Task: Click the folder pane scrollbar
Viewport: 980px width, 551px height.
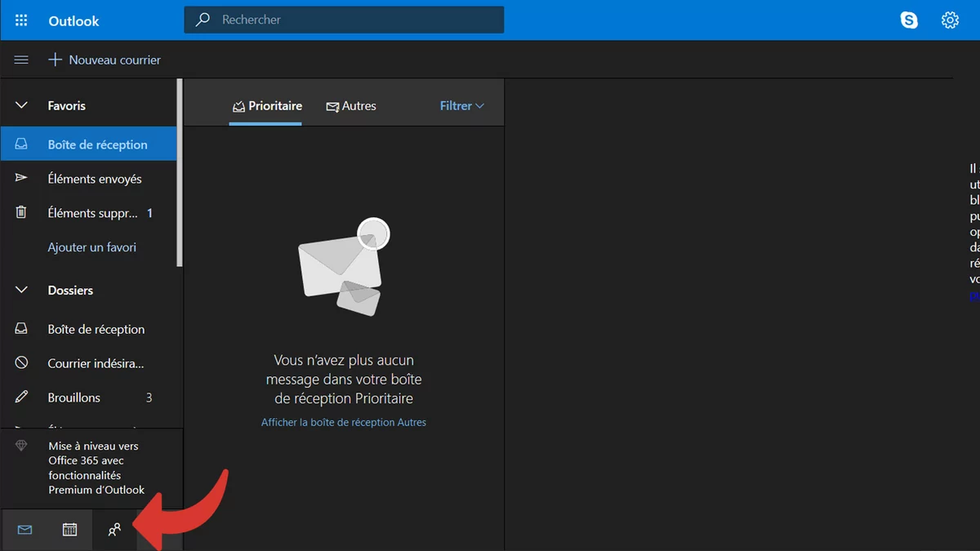Action: coord(180,171)
